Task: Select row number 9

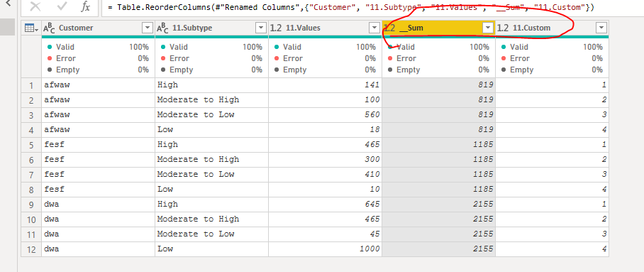Action: (31, 205)
